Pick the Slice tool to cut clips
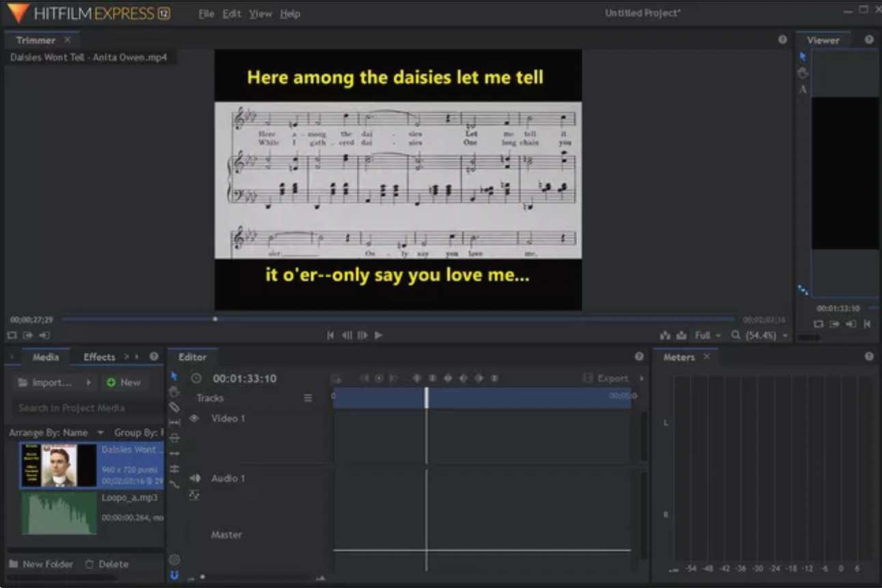 point(175,407)
